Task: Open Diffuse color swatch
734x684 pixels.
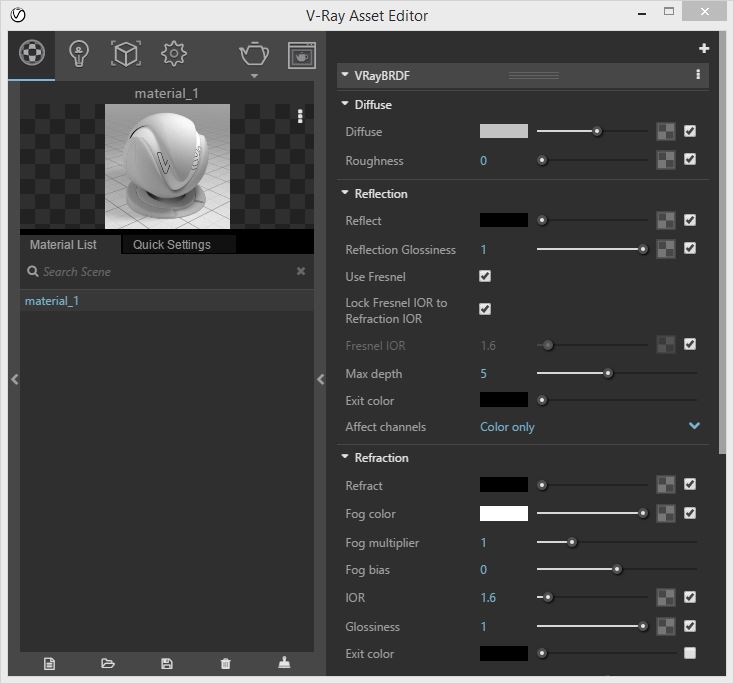Action: click(504, 131)
